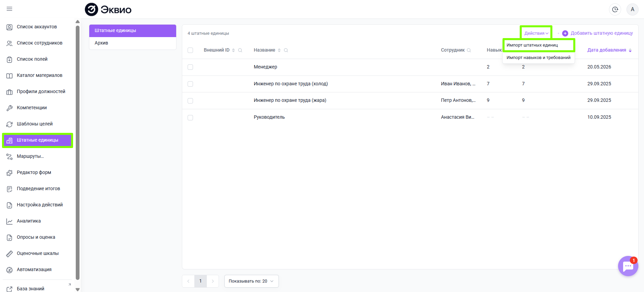Search within the Внешний ID column
644x292 pixels.
(x=240, y=50)
